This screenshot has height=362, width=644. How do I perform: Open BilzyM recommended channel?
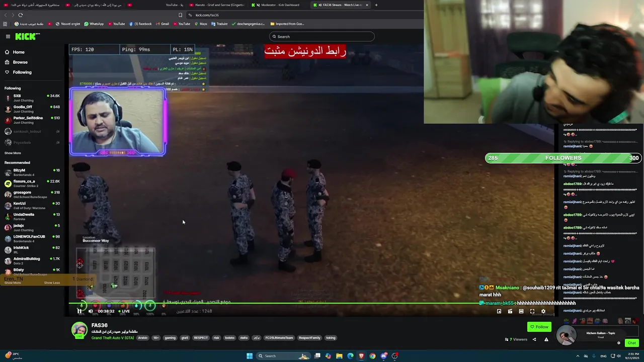(x=32, y=172)
